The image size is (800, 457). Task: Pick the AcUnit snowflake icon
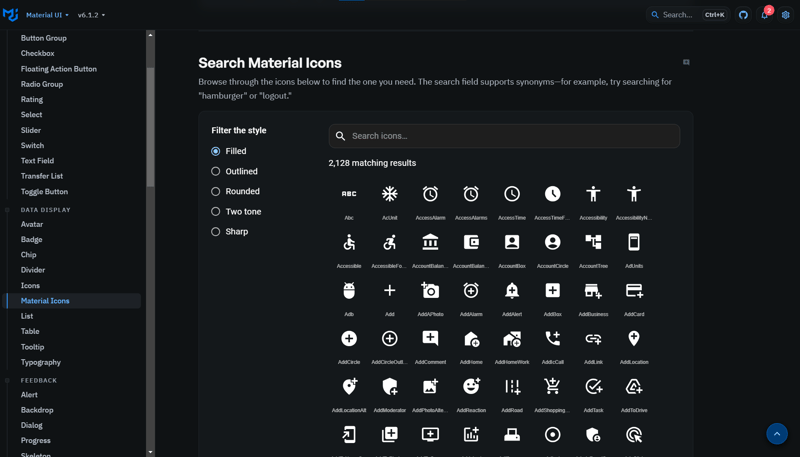pos(390,194)
